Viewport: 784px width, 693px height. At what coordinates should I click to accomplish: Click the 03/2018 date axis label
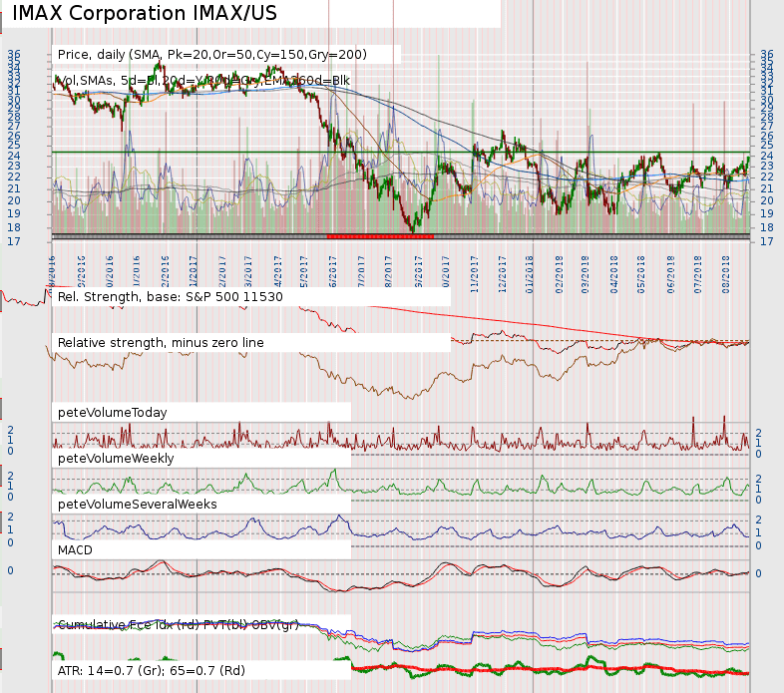click(586, 274)
